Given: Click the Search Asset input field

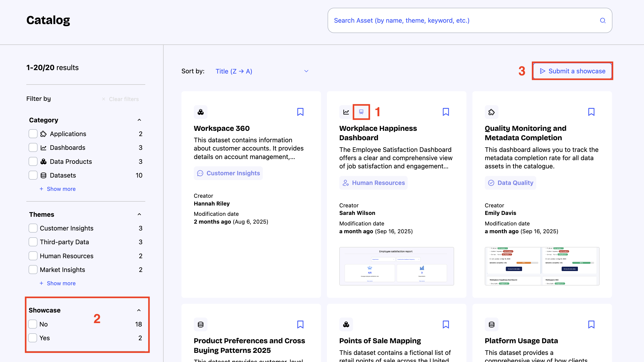Looking at the screenshot, I should coord(463,21).
